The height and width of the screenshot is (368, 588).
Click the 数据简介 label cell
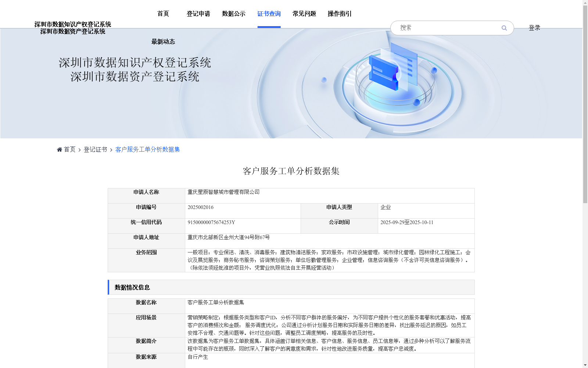click(146, 345)
